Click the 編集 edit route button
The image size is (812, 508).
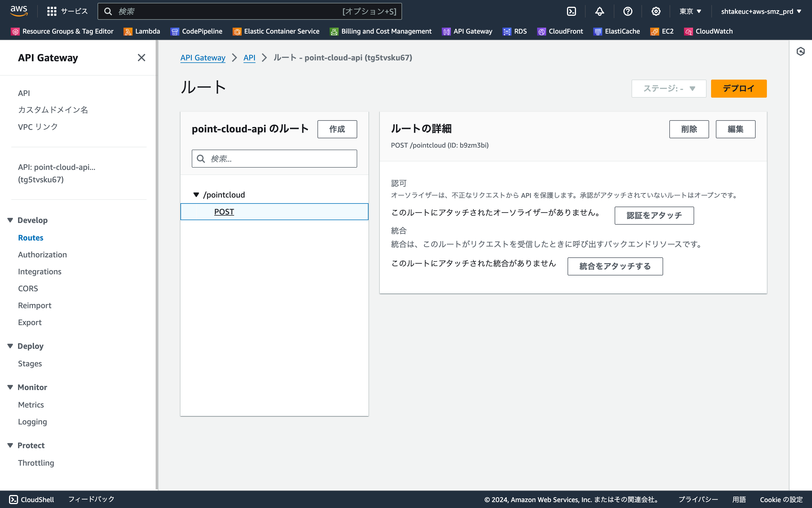[x=735, y=129]
